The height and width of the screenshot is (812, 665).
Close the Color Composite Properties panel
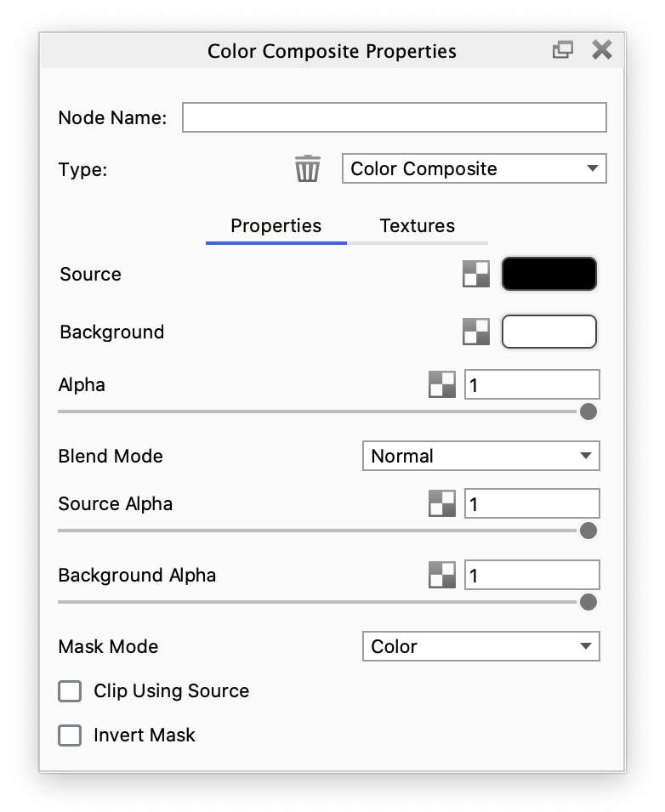coord(602,49)
